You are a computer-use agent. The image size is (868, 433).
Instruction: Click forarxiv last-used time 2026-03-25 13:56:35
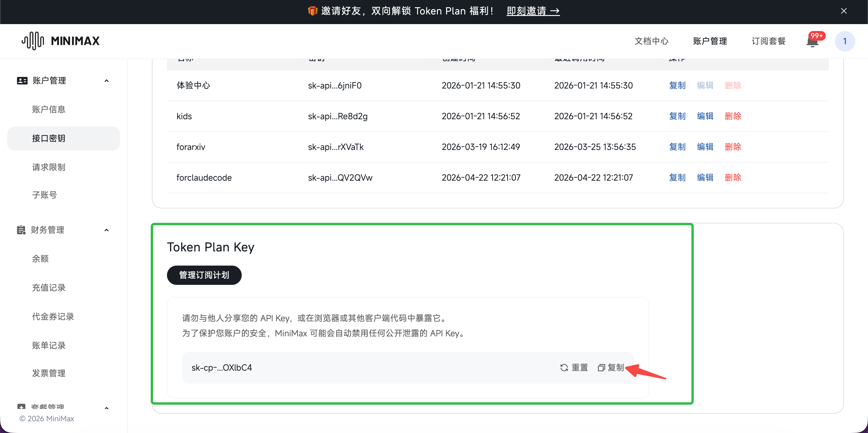(595, 147)
